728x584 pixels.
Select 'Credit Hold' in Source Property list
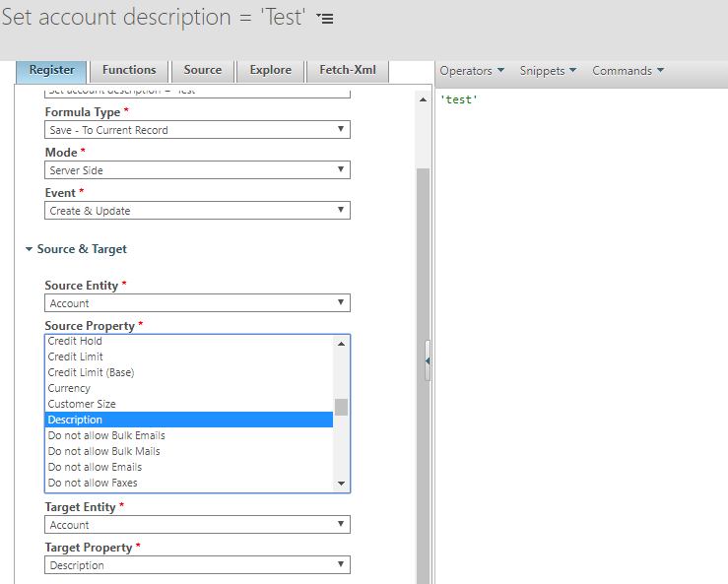pos(189,341)
